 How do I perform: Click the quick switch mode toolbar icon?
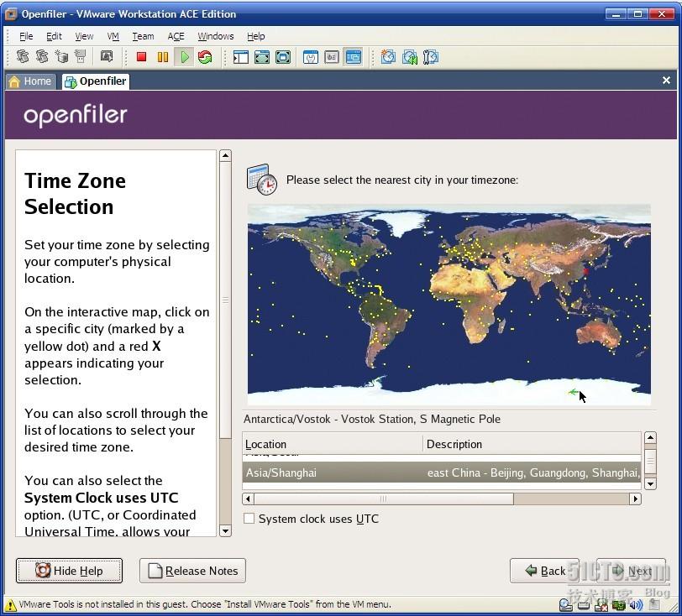[283, 57]
